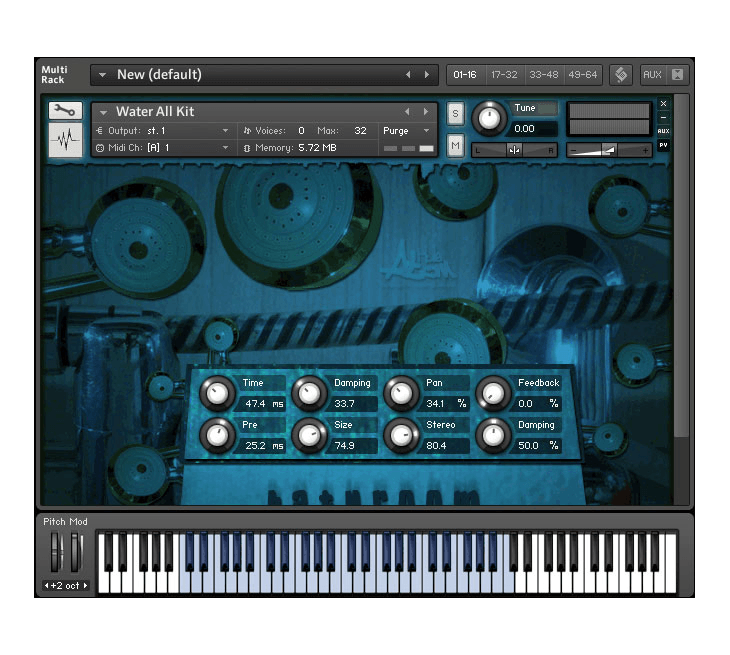Go to the previous multi preset arrow
The image size is (730, 655).
tap(408, 75)
